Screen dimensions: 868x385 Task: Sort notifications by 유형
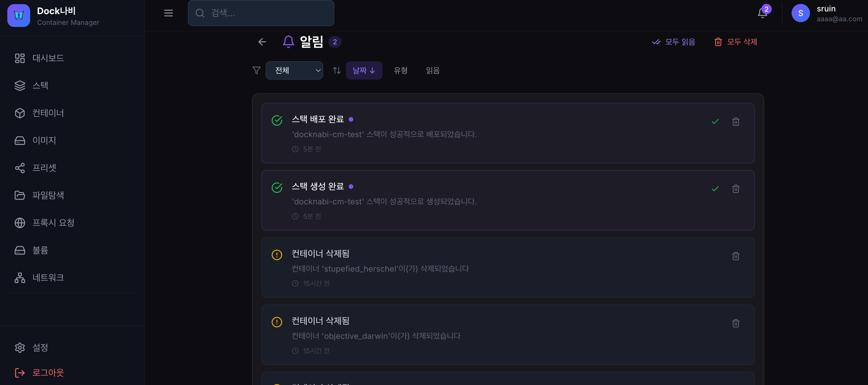(401, 70)
